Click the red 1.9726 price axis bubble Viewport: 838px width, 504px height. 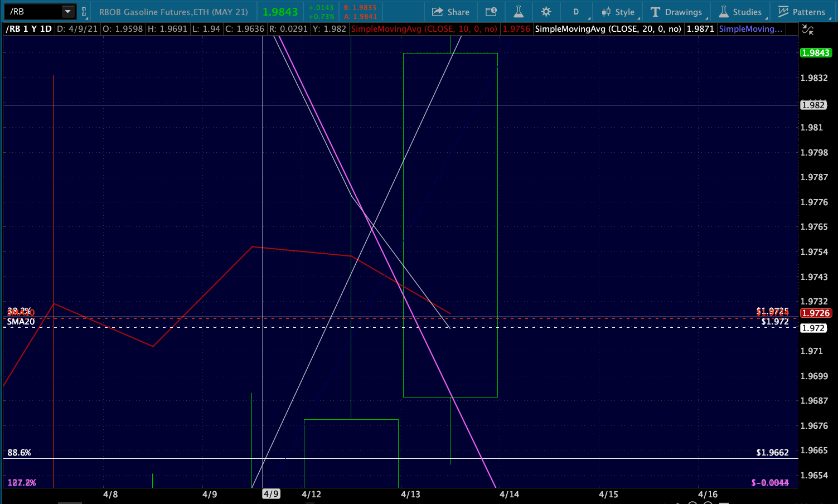click(x=816, y=313)
